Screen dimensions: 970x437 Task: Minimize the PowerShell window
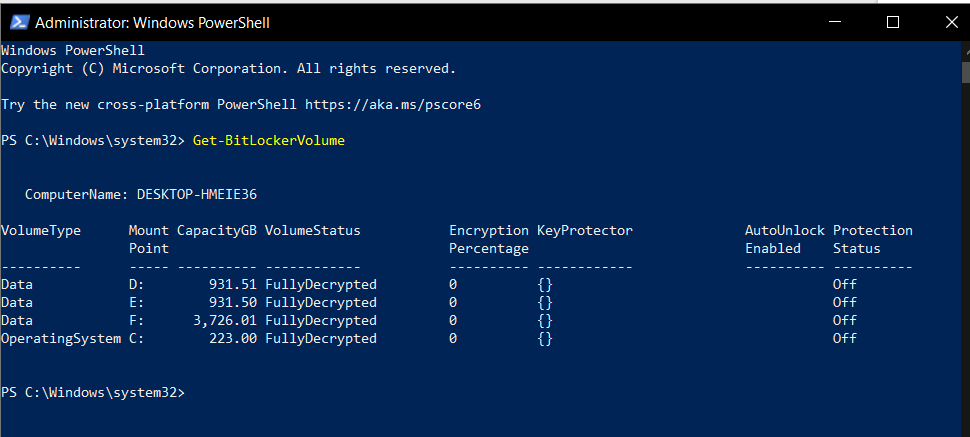pos(835,22)
